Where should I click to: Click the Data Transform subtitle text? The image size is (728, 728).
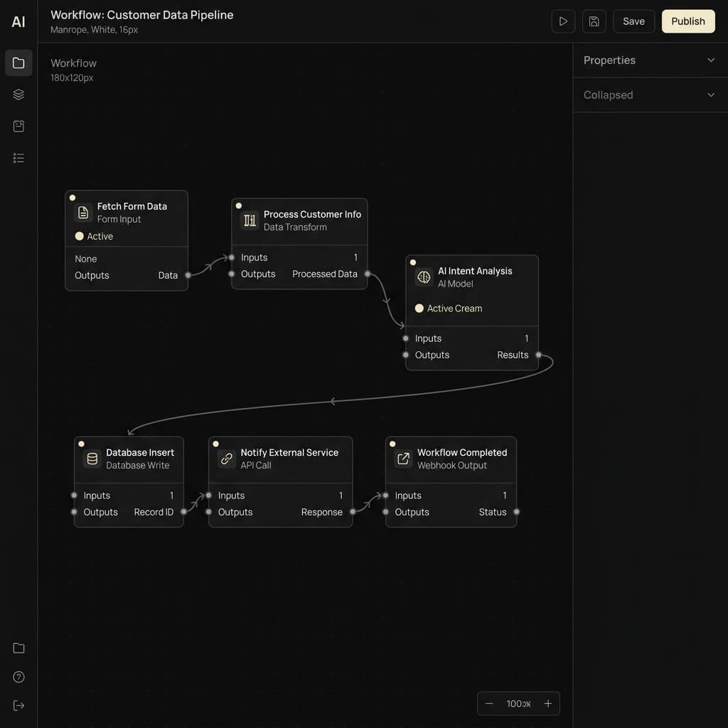(295, 227)
